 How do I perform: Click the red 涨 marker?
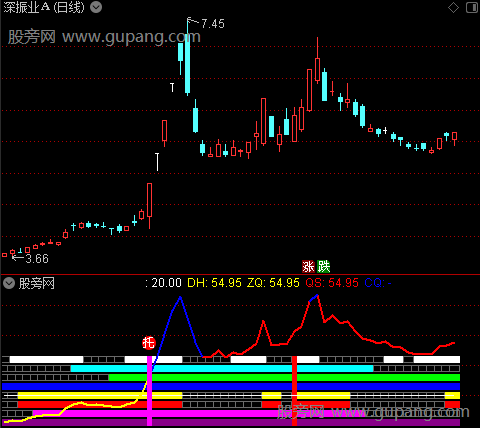[308, 267]
